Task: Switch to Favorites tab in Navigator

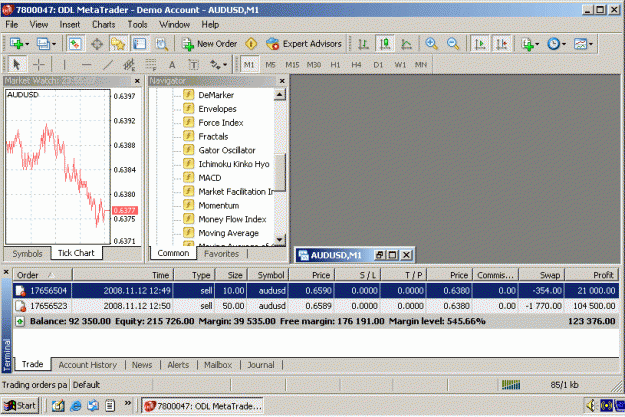Action: (x=221, y=254)
